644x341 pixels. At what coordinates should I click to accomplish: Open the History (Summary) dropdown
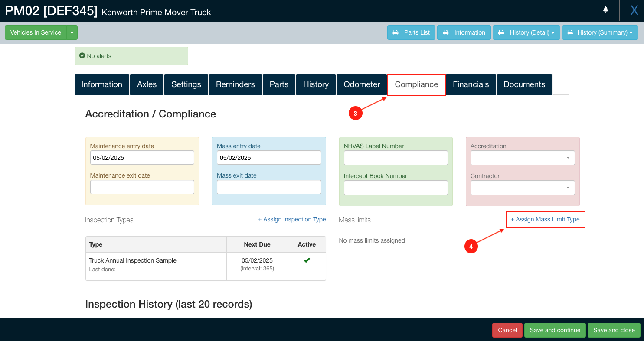coord(600,32)
